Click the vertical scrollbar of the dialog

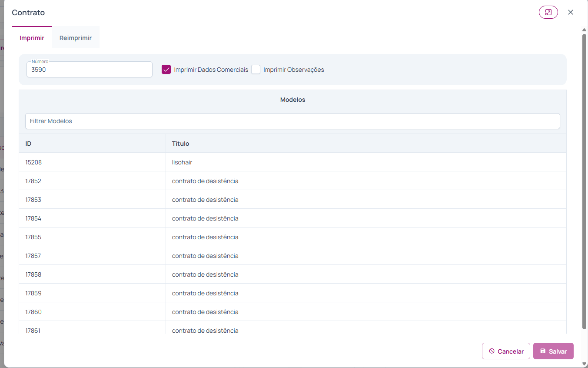[585, 181]
